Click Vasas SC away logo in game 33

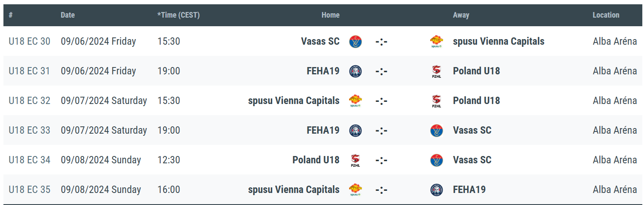click(437, 131)
